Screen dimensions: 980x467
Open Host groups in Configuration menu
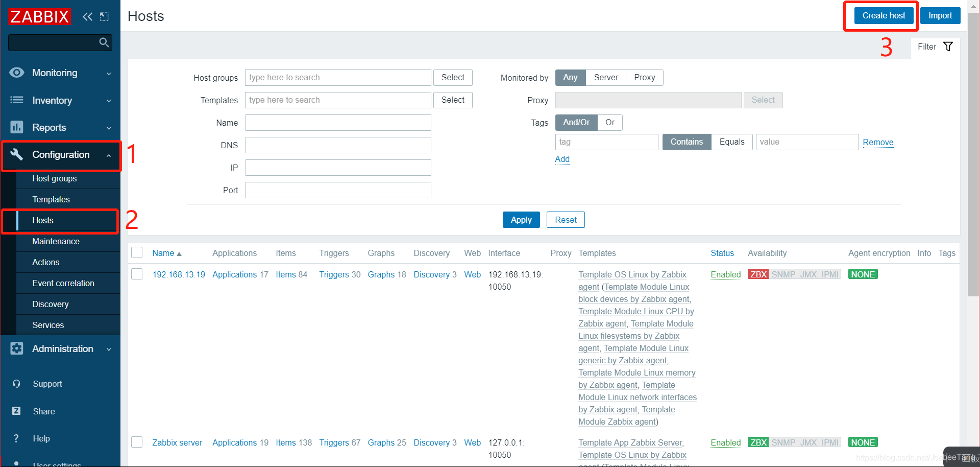click(55, 178)
